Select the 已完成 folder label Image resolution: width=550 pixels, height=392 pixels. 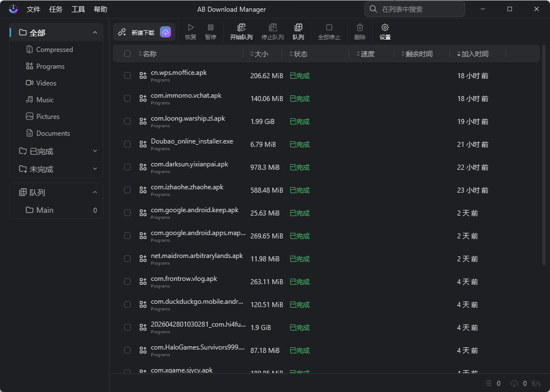[41, 151]
